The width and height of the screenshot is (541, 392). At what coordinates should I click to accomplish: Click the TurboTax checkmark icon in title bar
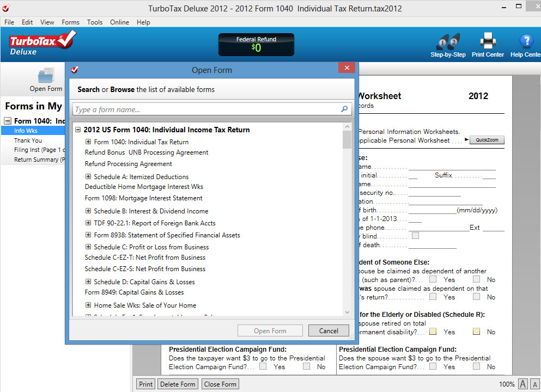coord(6,8)
